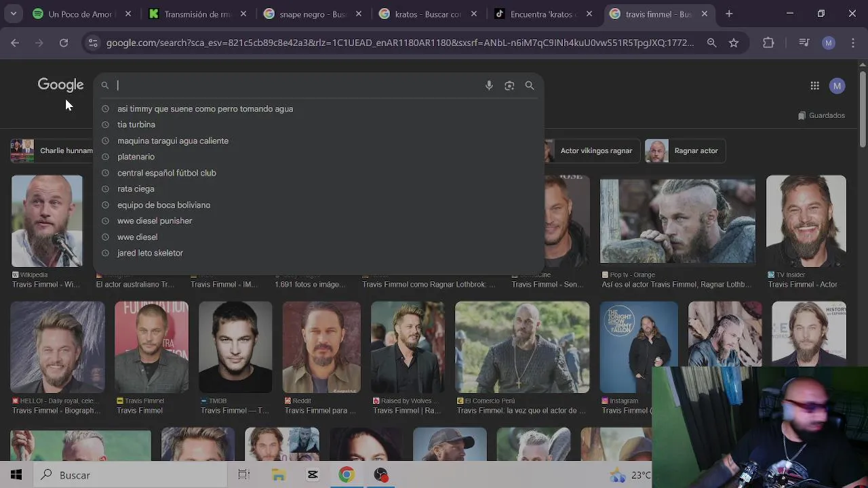Open Chrome's three-dot menu
The height and width of the screenshot is (488, 868).
click(x=853, y=43)
